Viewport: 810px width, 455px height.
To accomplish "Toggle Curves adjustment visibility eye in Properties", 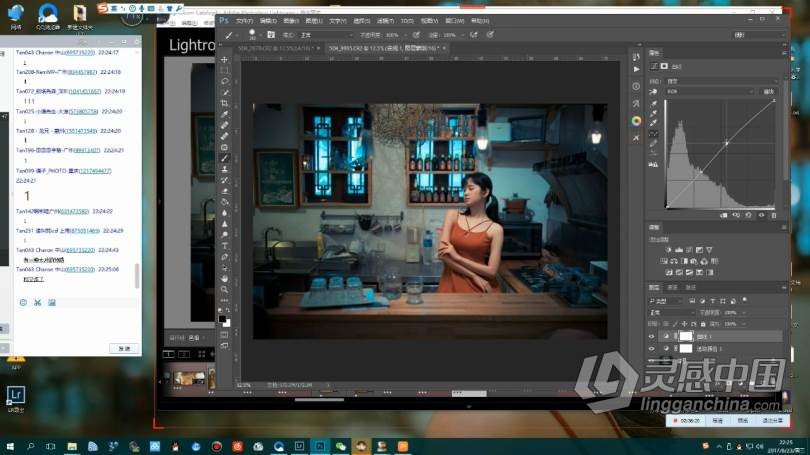I will [761, 215].
